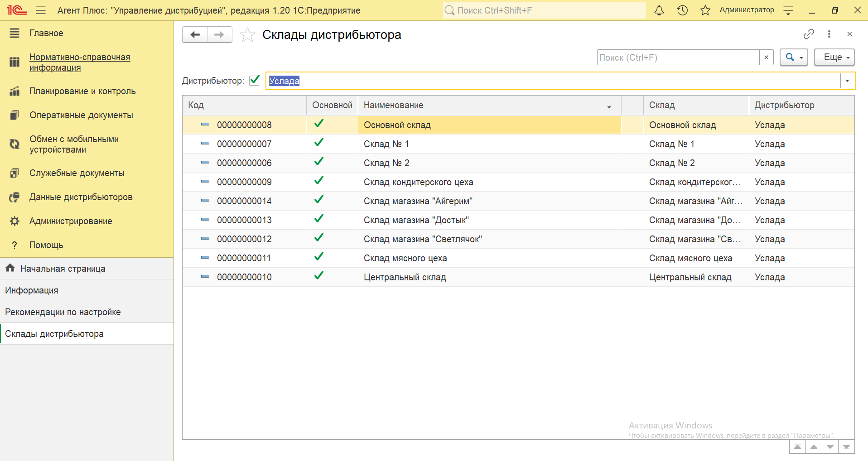Image resolution: width=868 pixels, height=461 pixels.
Task: Open Помощь section
Action: click(87, 245)
